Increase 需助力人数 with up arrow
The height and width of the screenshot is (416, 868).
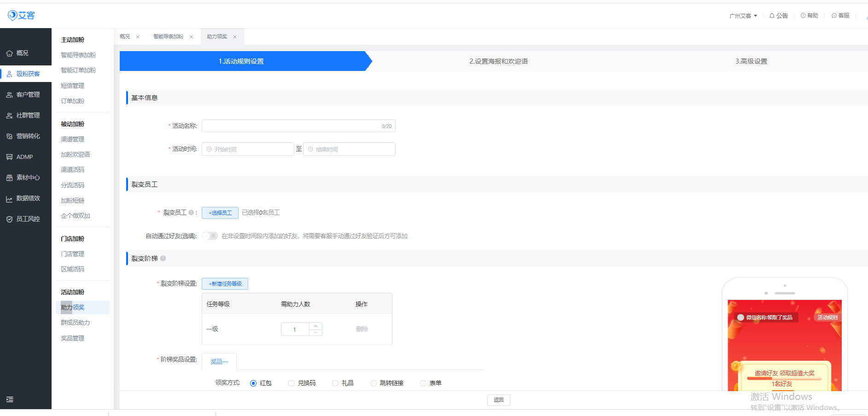[x=316, y=326]
